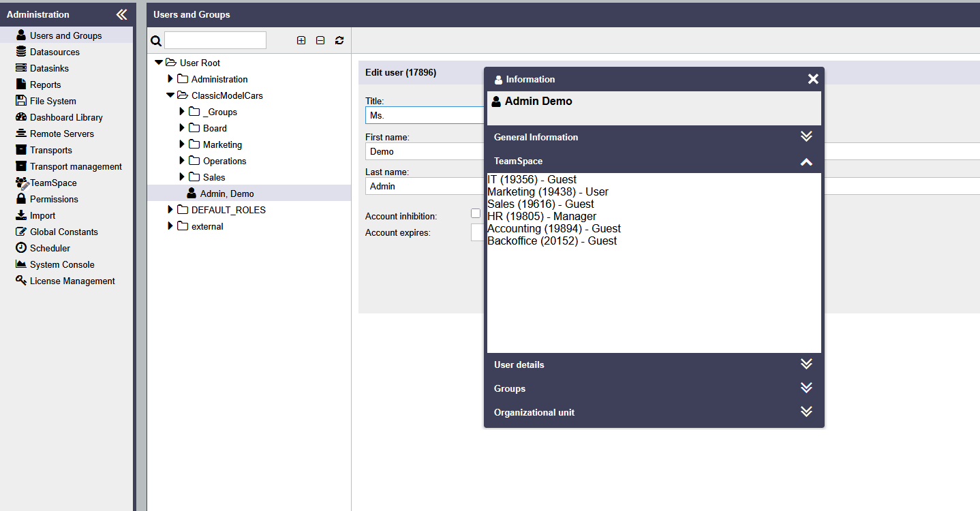The width and height of the screenshot is (980, 511).
Task: Click the Transports archive box icon
Action: (x=21, y=149)
